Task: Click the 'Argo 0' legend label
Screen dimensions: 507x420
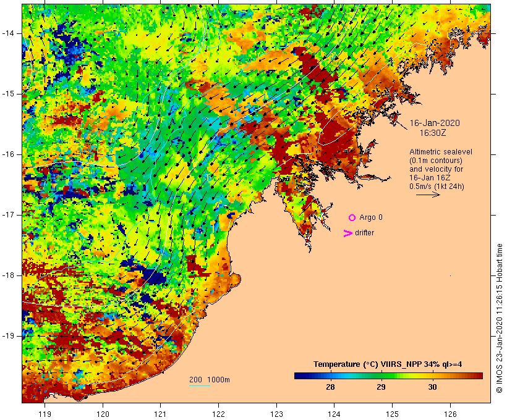Action: pyautogui.click(x=371, y=217)
